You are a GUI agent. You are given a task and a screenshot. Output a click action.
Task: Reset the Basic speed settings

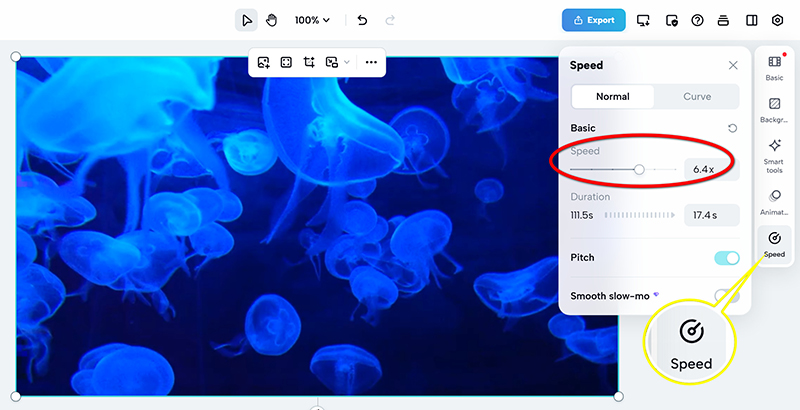732,128
